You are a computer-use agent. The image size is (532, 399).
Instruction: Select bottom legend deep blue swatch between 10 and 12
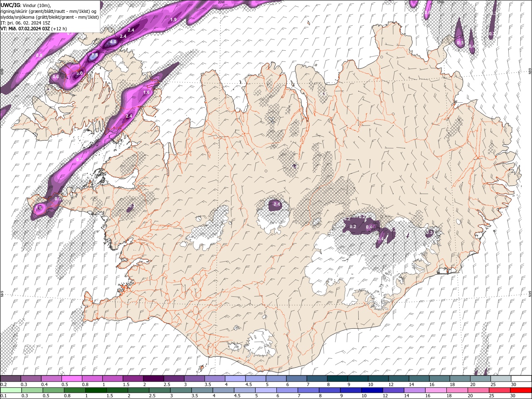(x=372, y=390)
